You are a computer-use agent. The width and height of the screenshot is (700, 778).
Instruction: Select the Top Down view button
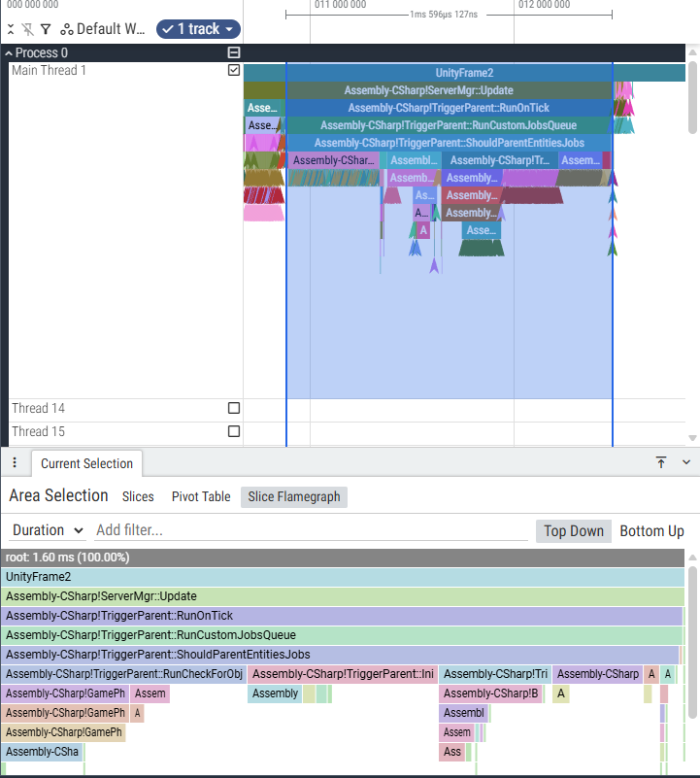[x=573, y=530]
